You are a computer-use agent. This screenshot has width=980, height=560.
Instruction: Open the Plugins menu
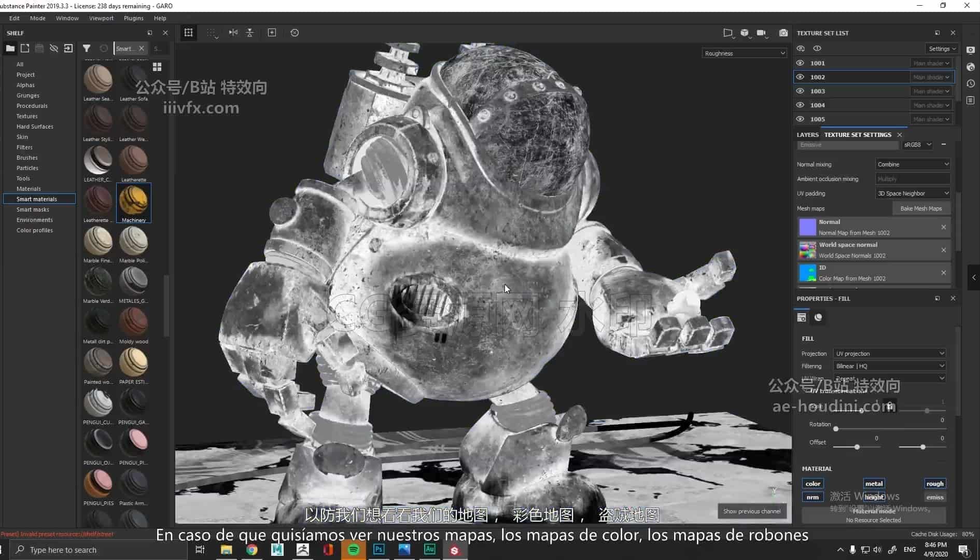tap(134, 18)
